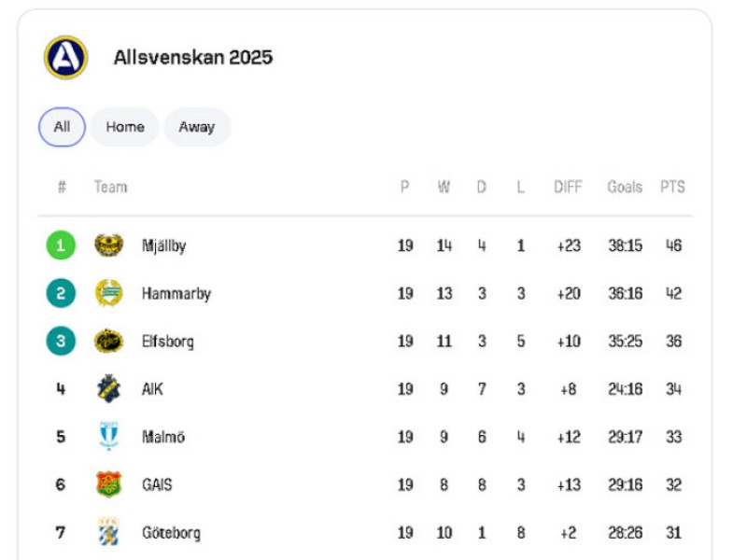
Task: Click the DIFF column header
Action: click(x=568, y=187)
